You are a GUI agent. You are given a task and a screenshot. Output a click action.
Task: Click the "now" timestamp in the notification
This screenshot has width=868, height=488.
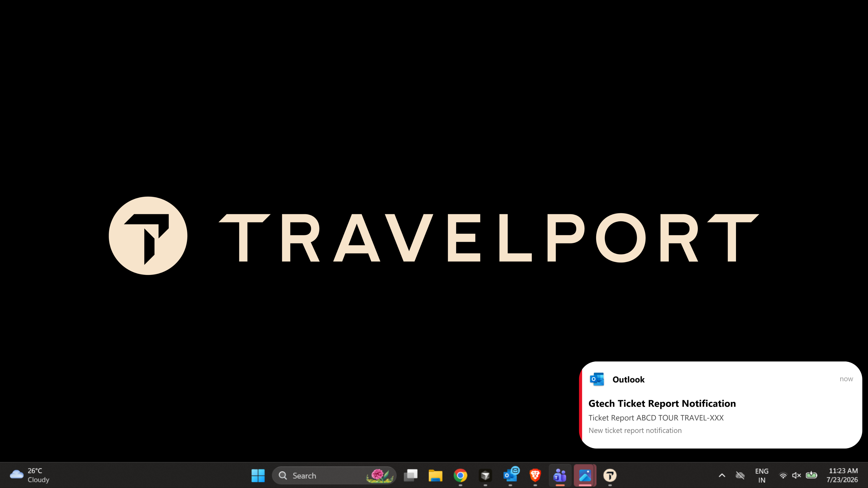[x=846, y=379]
